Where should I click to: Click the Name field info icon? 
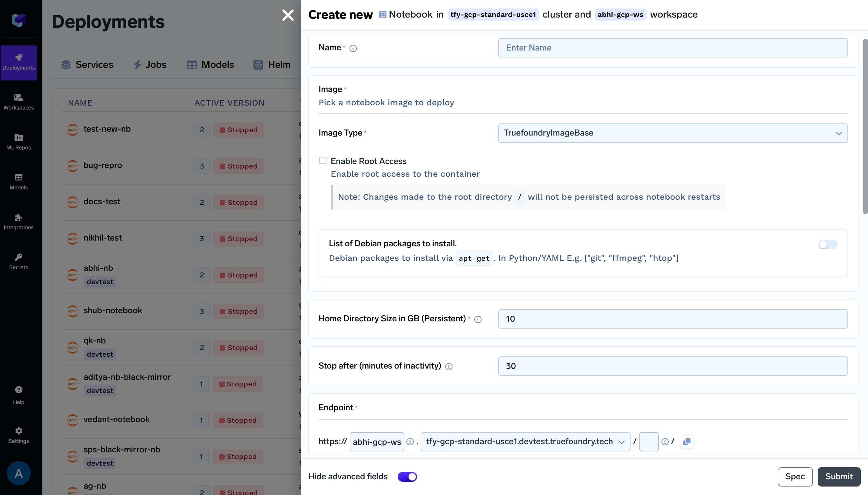pos(353,48)
